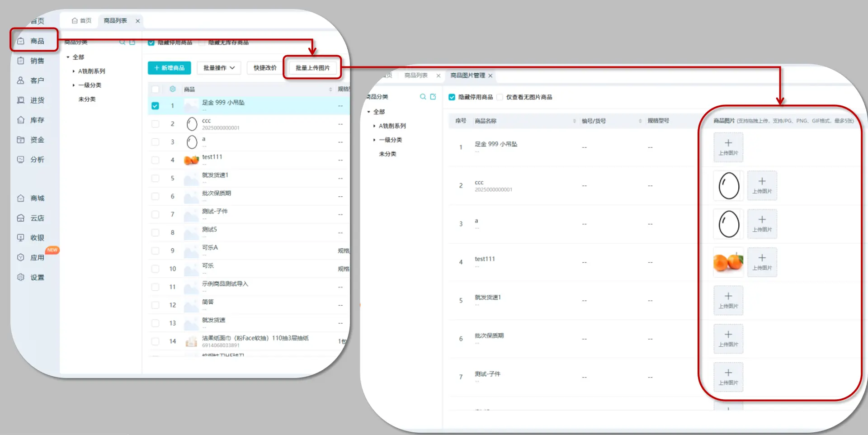This screenshot has width=868, height=435.
Task: Open product a's image thumbnail in image management
Action: [728, 224]
